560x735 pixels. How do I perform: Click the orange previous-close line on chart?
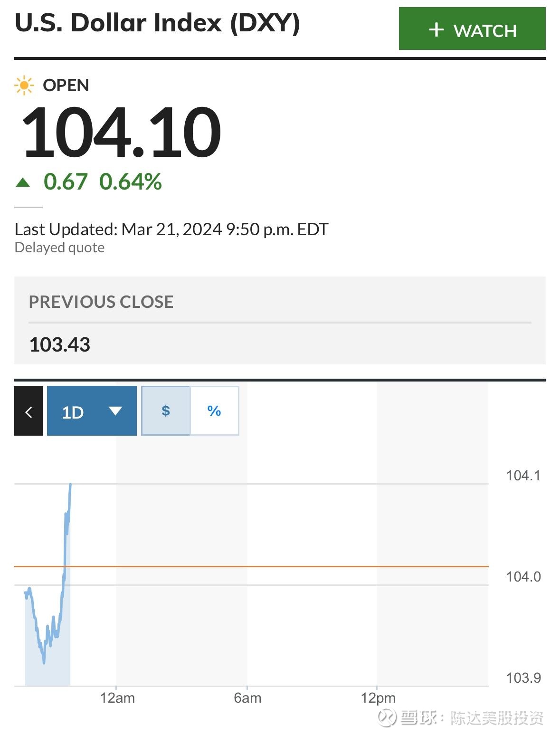click(x=285, y=566)
